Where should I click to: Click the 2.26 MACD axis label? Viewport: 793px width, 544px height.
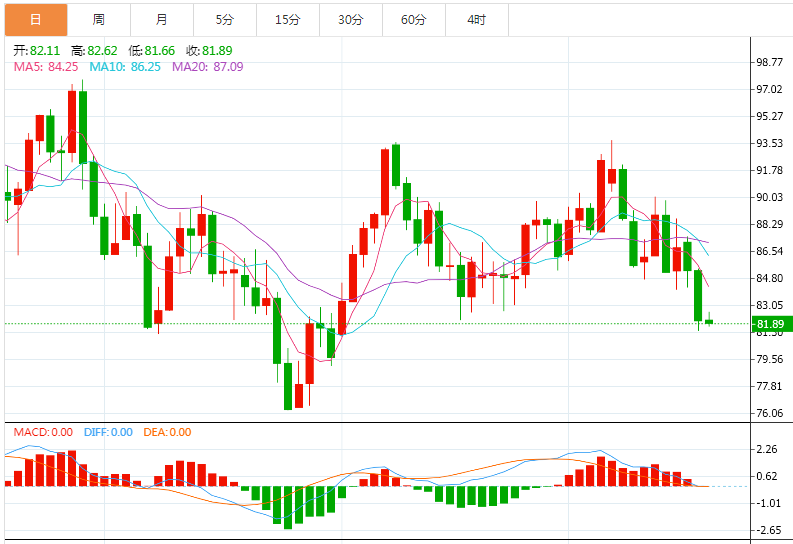point(767,449)
